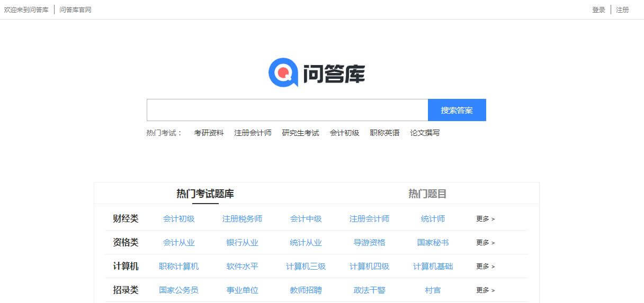Select hot exam 注册会计师 below search
This screenshot has width=644, height=303.
[253, 133]
